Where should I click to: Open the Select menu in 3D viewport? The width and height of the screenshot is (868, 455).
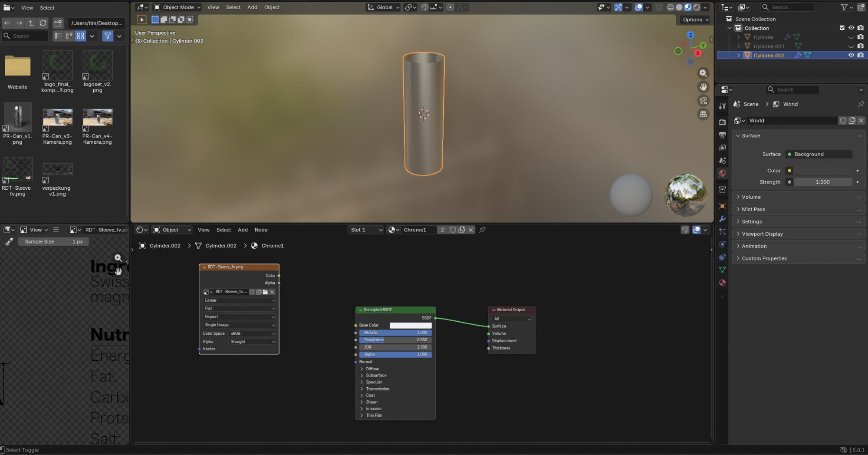click(x=233, y=7)
